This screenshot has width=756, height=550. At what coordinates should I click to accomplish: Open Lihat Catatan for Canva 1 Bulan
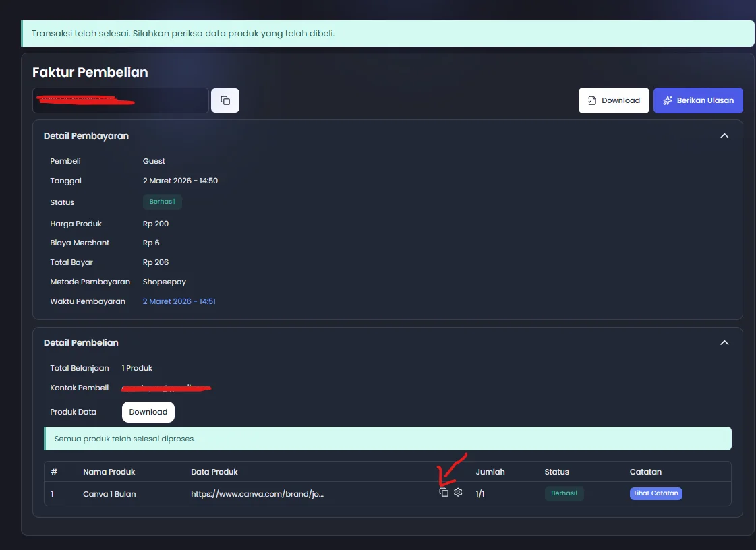click(656, 493)
